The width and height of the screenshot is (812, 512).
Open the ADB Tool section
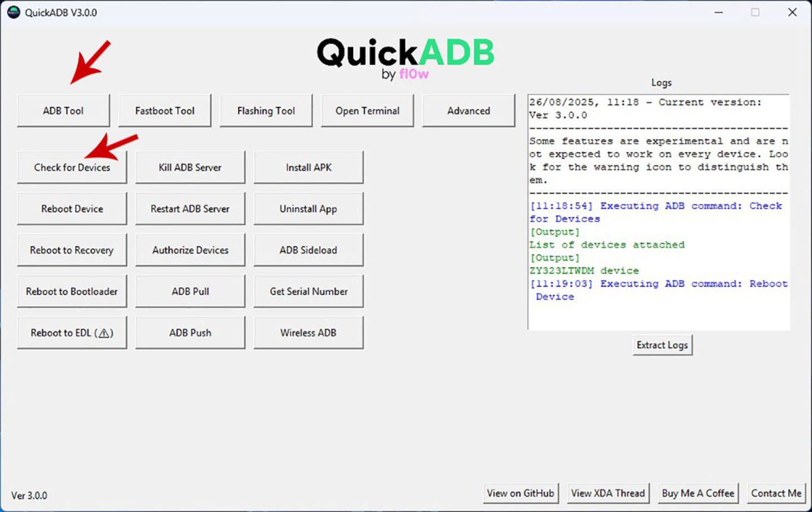(x=63, y=111)
